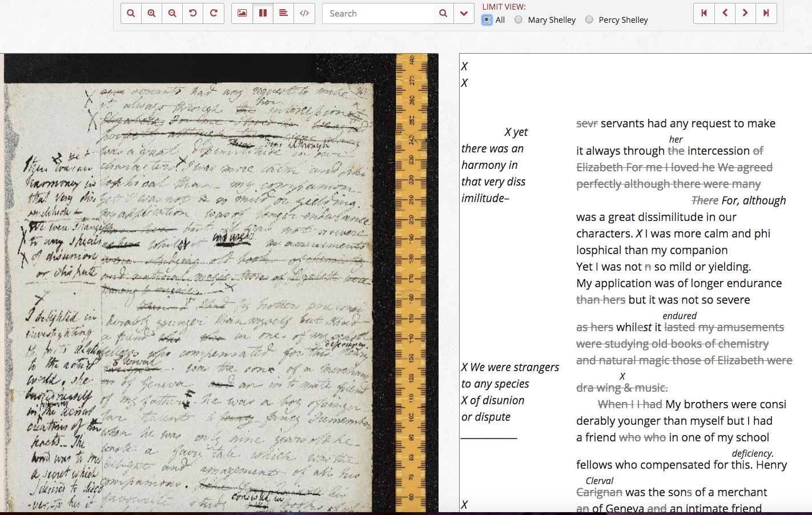Screen dimensions: 812x515
Task: Limit view to Percy Shelley
Action: coord(589,19)
